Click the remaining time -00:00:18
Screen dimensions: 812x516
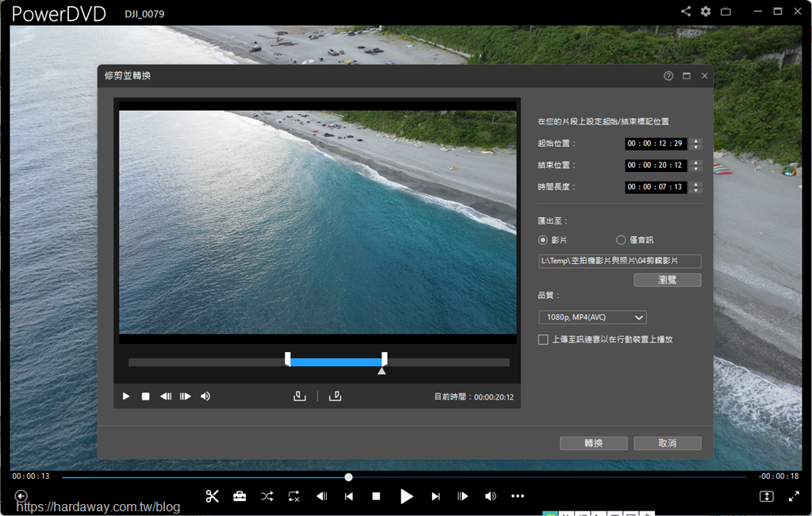click(779, 476)
